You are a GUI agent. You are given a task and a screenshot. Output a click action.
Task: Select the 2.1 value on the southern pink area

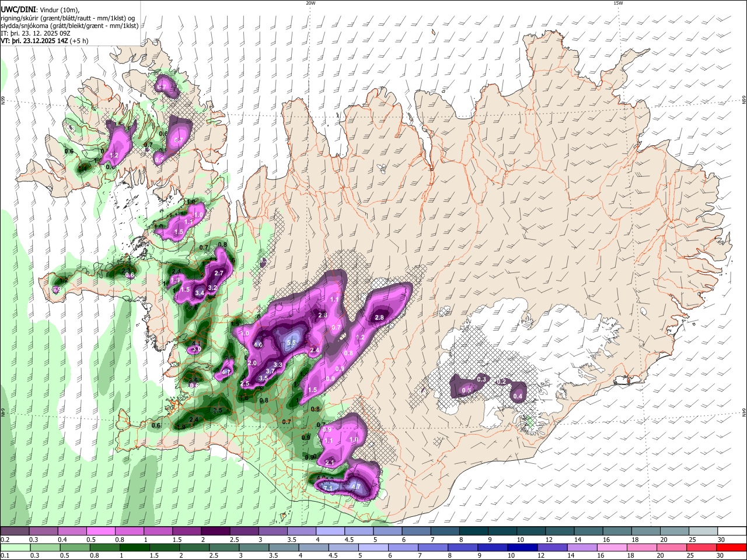(x=329, y=463)
